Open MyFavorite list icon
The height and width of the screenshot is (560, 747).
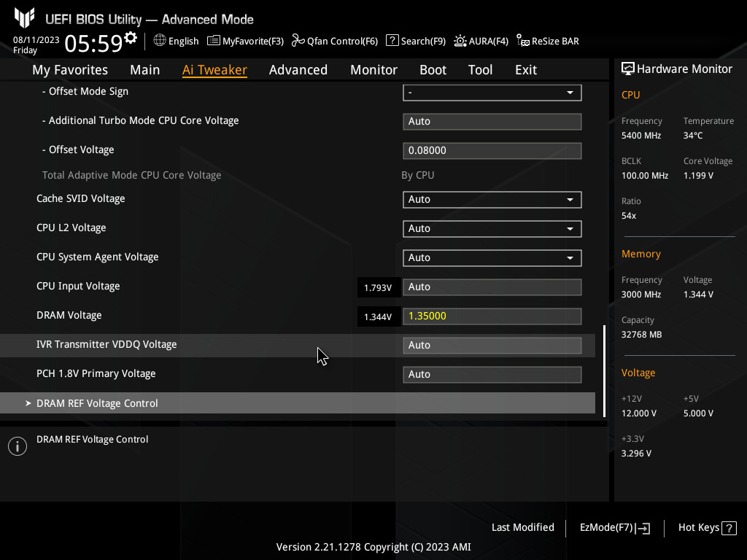point(214,41)
